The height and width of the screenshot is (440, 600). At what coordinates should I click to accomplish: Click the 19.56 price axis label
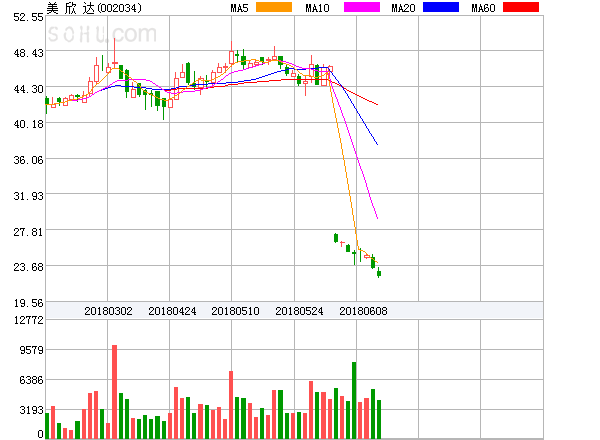[28, 303]
